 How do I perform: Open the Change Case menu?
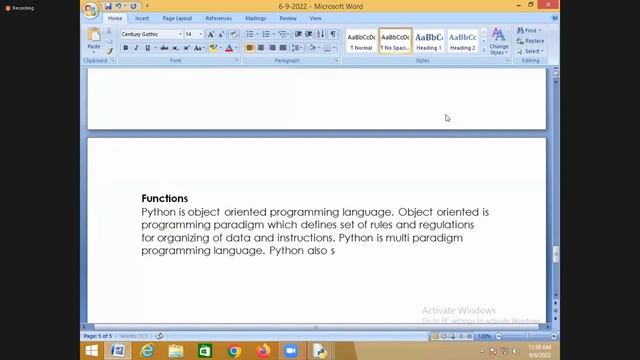tap(198, 48)
